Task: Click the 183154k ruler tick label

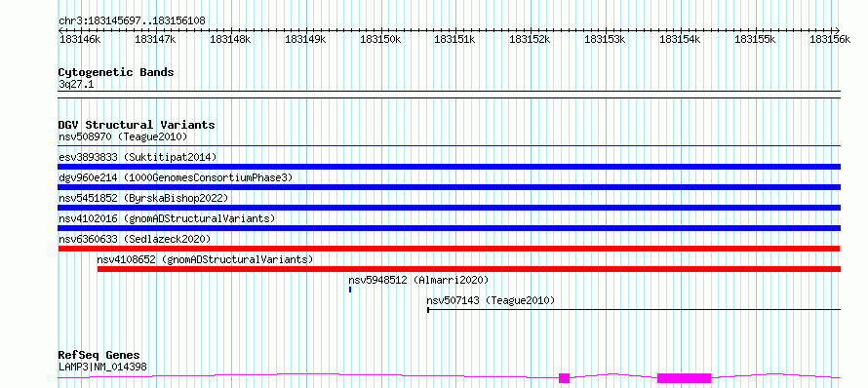Action: click(681, 39)
